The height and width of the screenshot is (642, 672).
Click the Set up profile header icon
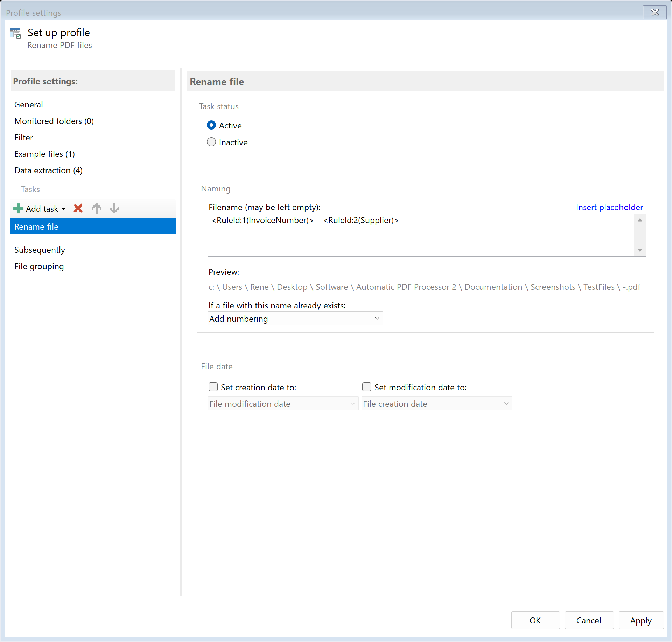point(15,33)
